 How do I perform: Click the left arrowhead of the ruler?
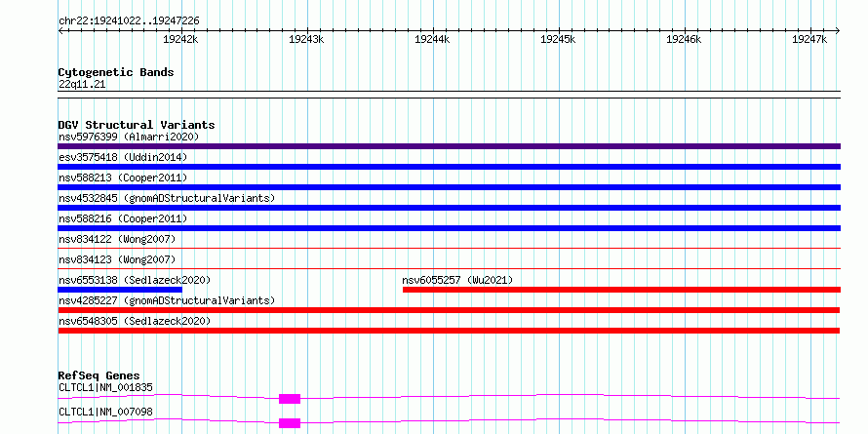click(60, 30)
